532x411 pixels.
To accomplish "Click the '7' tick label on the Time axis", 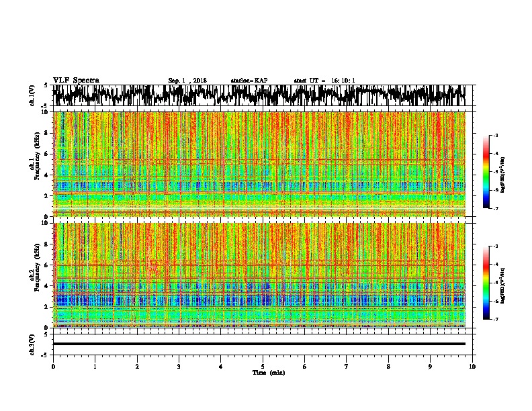I will (347, 367).
